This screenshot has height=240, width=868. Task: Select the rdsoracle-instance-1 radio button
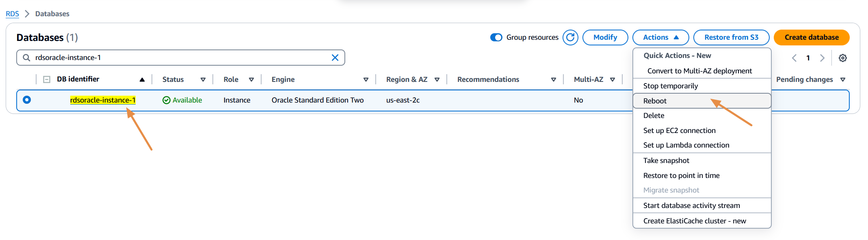click(27, 100)
